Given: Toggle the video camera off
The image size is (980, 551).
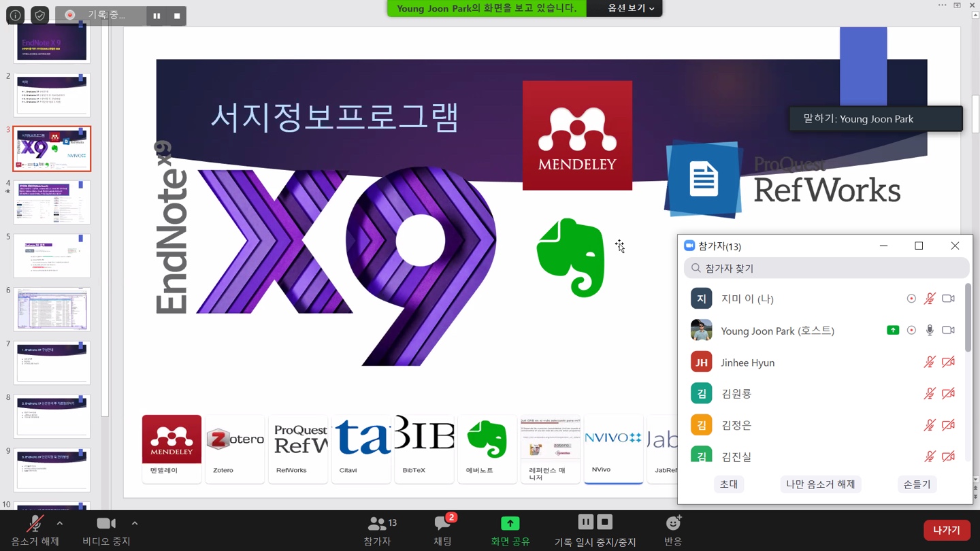Looking at the screenshot, I should tap(105, 523).
